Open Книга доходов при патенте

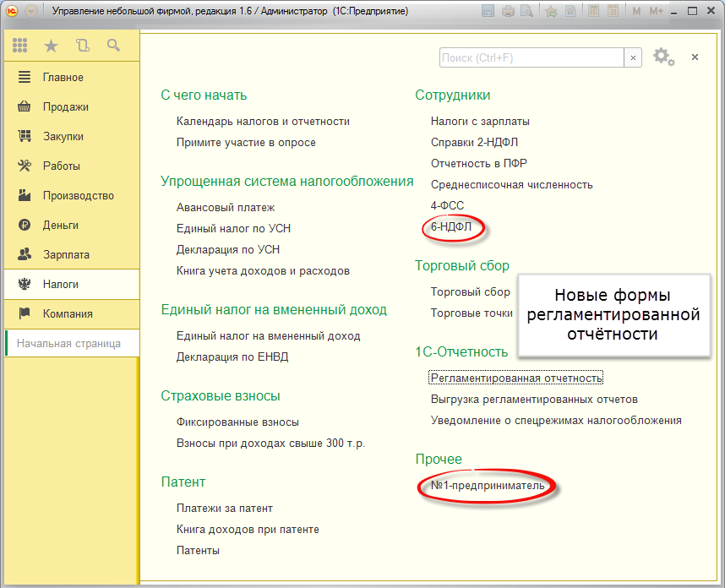(x=248, y=530)
